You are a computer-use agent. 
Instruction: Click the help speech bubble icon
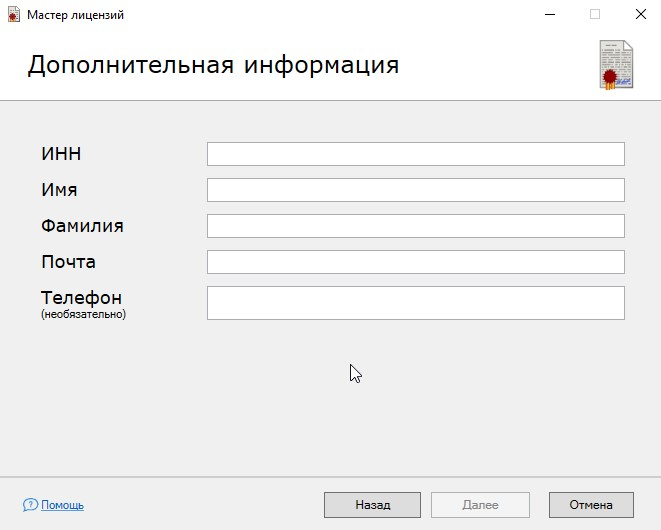[x=30, y=505]
